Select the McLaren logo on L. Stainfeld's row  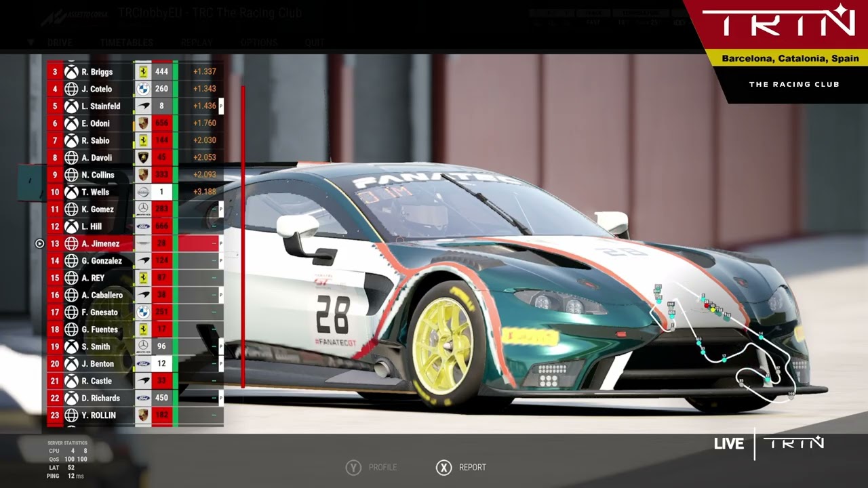pos(143,106)
